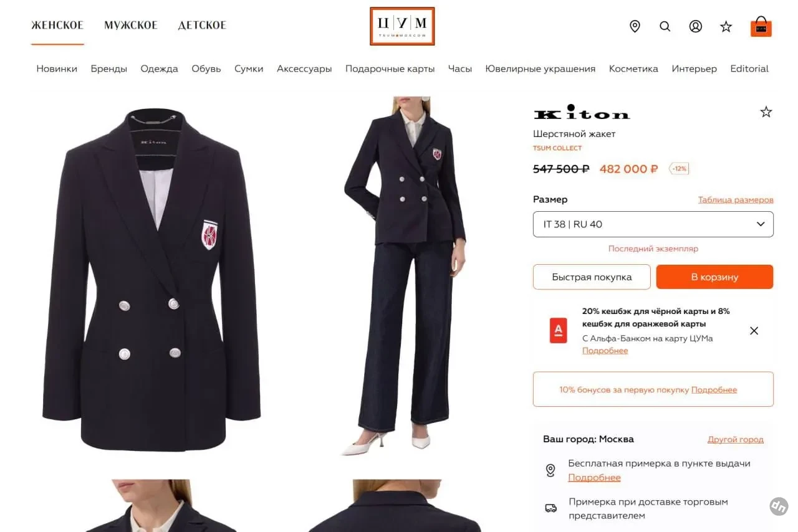Viewport: 798px width, 532px height.
Task: Open the Сумки menu category
Action: click(x=249, y=69)
